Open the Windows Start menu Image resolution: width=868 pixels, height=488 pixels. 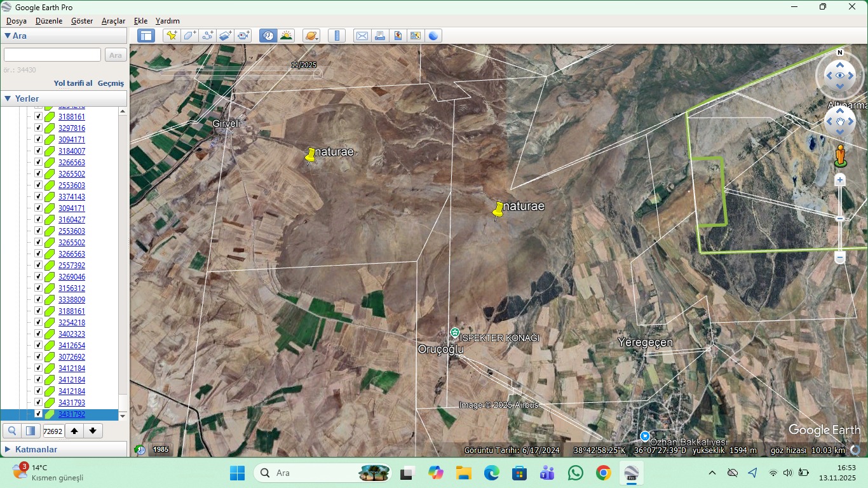(238, 473)
